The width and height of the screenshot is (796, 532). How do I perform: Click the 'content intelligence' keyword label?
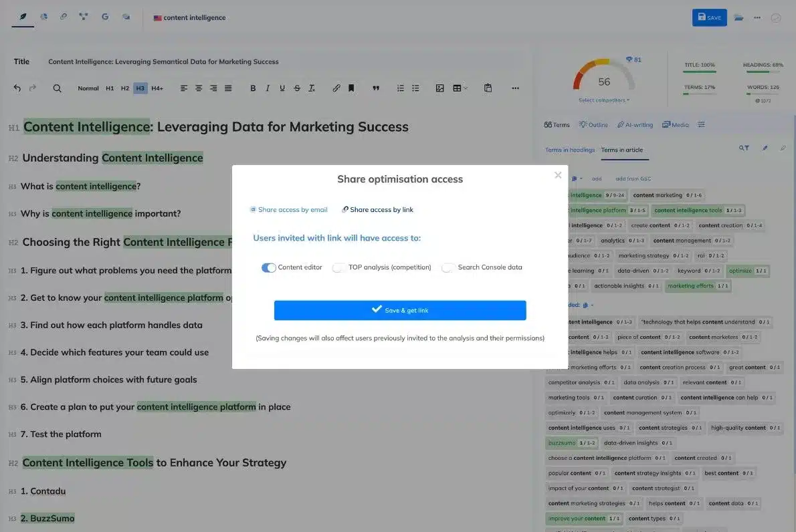click(x=195, y=17)
